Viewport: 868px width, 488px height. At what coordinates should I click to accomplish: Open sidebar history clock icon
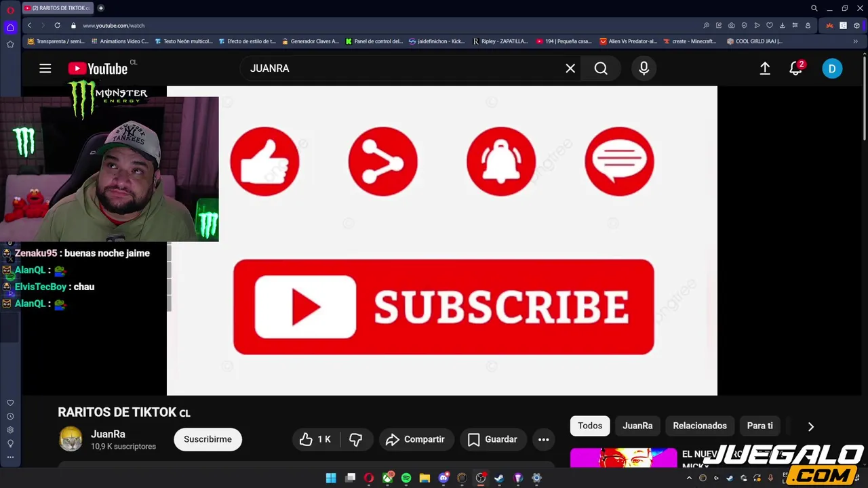coord(10,417)
